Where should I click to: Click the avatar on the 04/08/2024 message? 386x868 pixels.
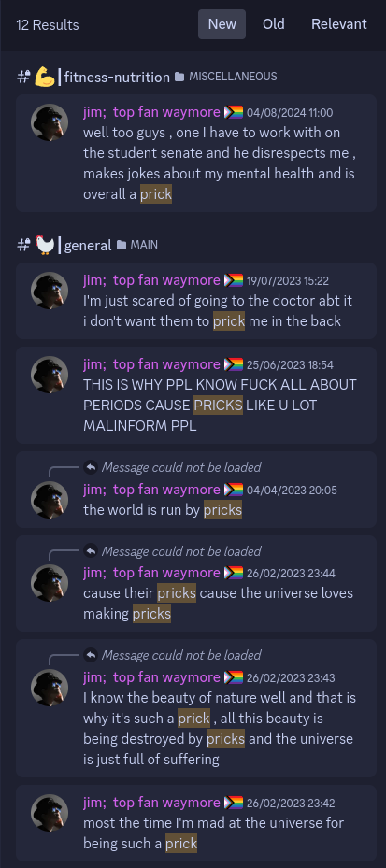pos(50,122)
